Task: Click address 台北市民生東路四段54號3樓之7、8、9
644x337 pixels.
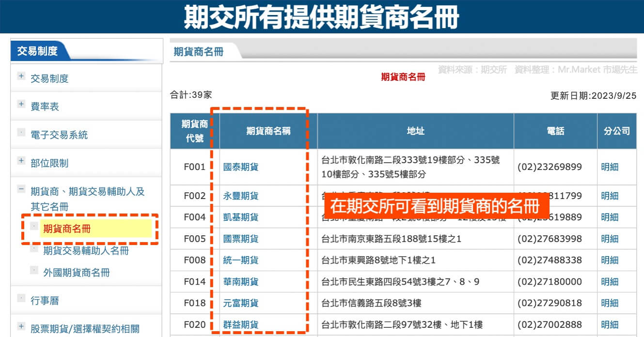Action: coord(400,282)
